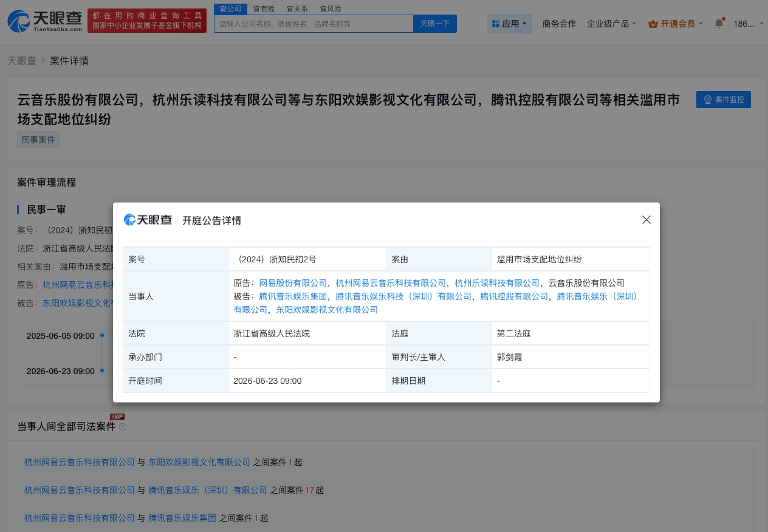768x532 pixels.
Task: Click 浙江省高级人民法院 cell in dialog
Action: click(307, 333)
